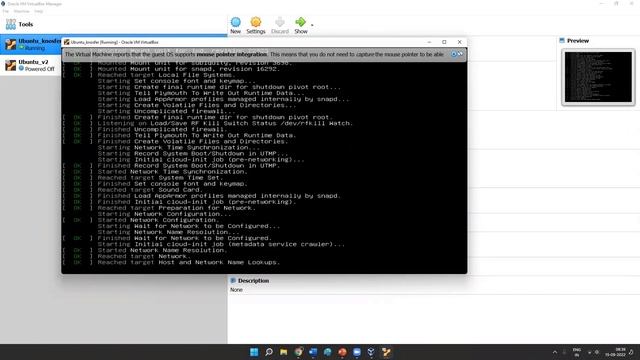This screenshot has width=640, height=360.
Task: Click the Discard saved state icon
Action: point(280,25)
